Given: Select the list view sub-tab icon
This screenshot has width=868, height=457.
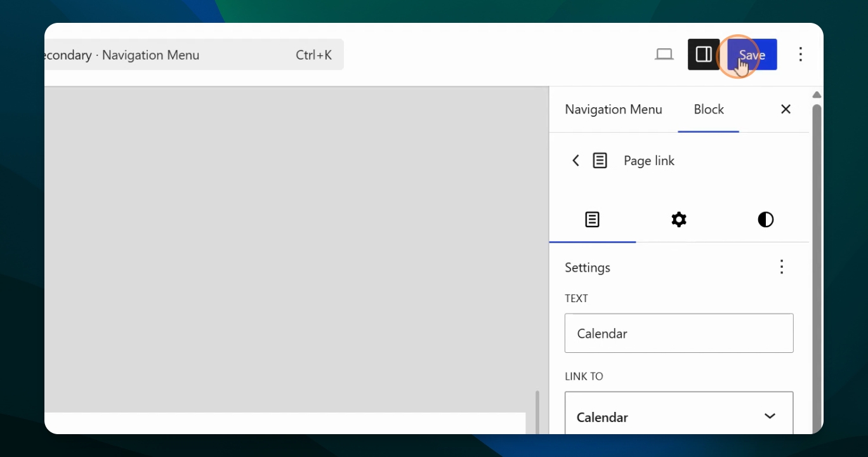Looking at the screenshot, I should point(592,220).
